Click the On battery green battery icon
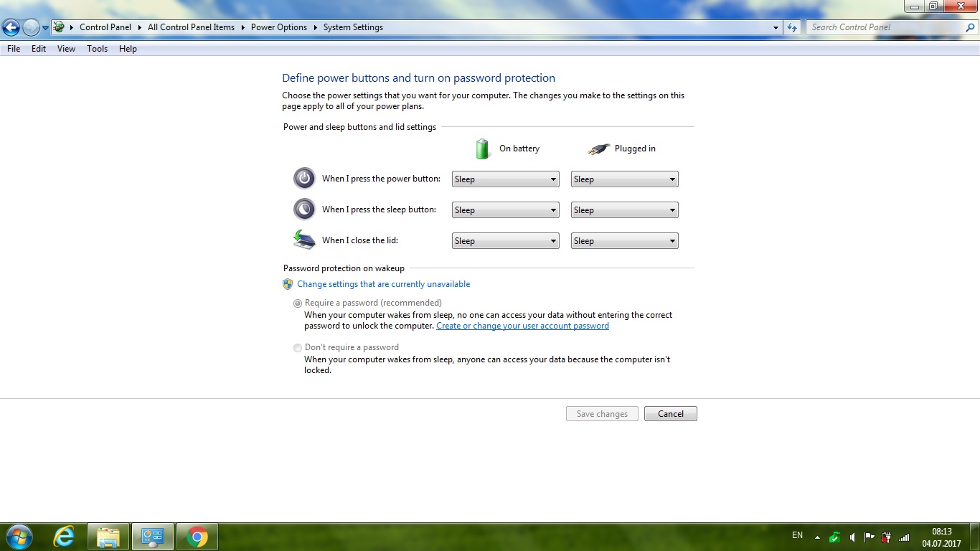This screenshot has height=551, width=980. (483, 149)
